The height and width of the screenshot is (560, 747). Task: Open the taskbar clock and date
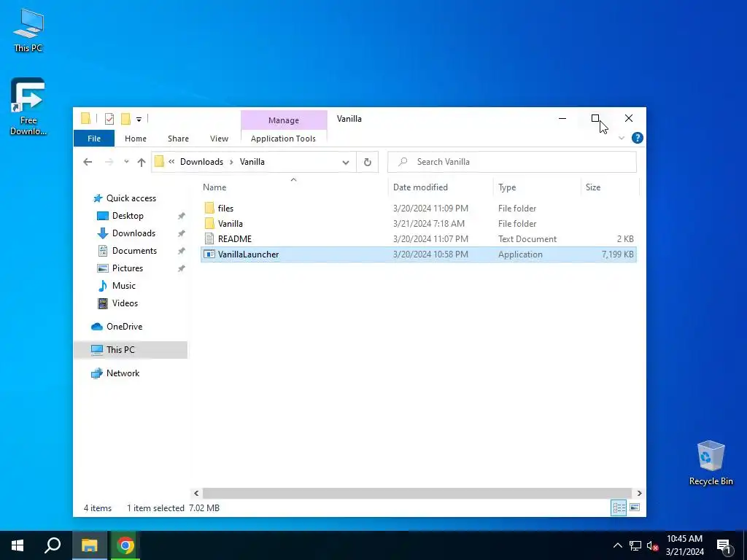tap(684, 545)
